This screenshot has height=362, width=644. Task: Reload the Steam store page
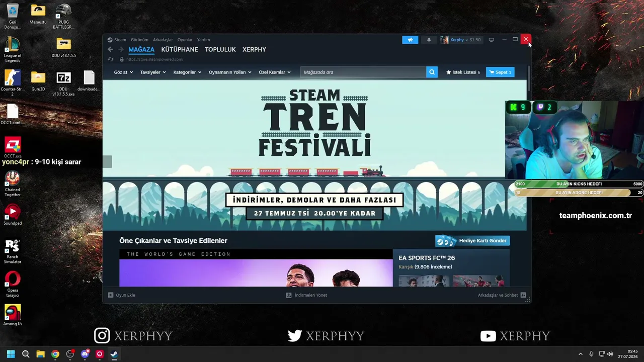pyautogui.click(x=111, y=59)
